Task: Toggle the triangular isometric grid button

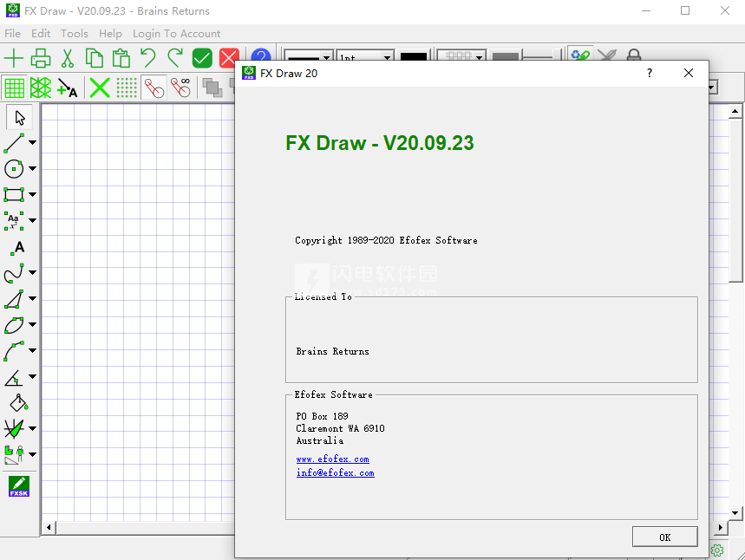Action: [41, 88]
